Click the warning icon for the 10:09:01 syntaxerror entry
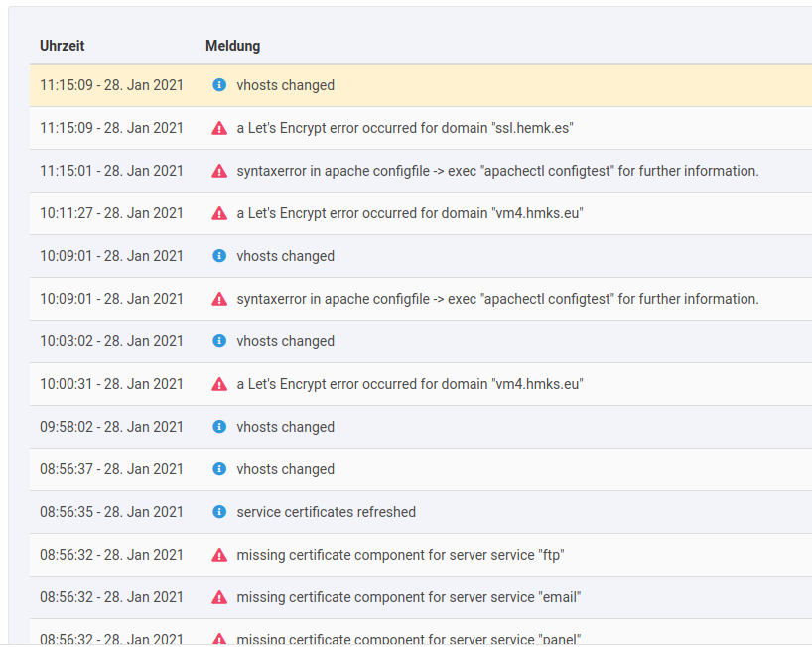The height and width of the screenshot is (647, 812). pos(219,299)
